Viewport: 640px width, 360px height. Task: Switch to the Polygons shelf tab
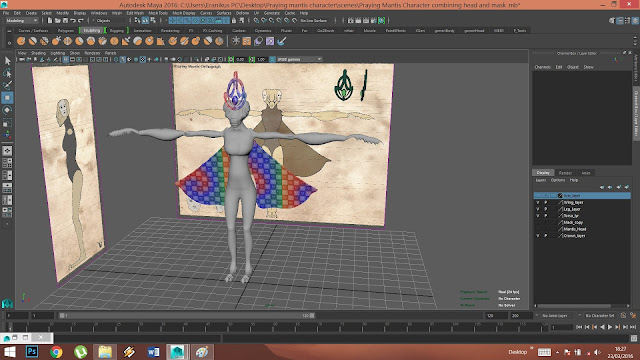pos(66,31)
